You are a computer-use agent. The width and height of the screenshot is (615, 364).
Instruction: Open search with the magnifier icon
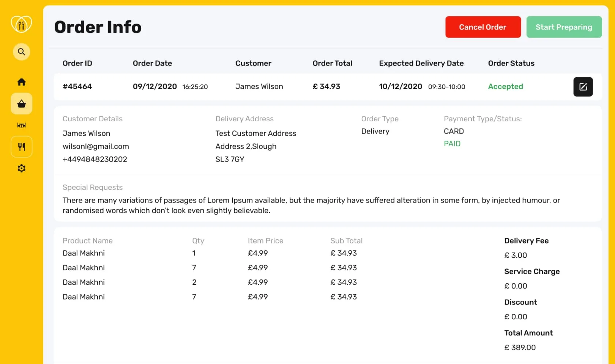tap(21, 52)
